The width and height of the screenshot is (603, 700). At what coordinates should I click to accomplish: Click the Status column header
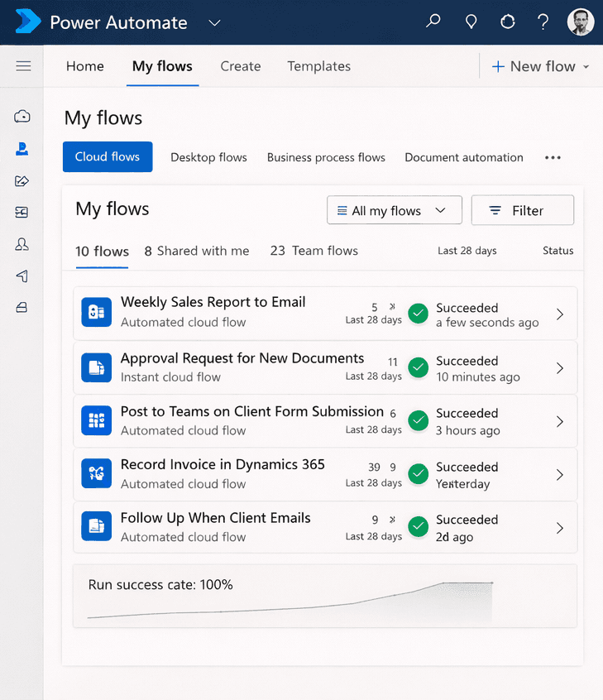point(558,251)
